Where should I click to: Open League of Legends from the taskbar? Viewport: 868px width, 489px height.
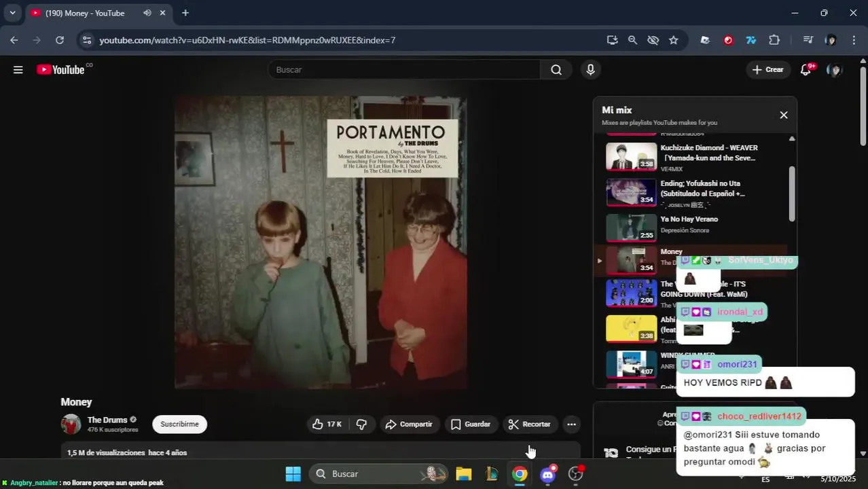[492, 473]
